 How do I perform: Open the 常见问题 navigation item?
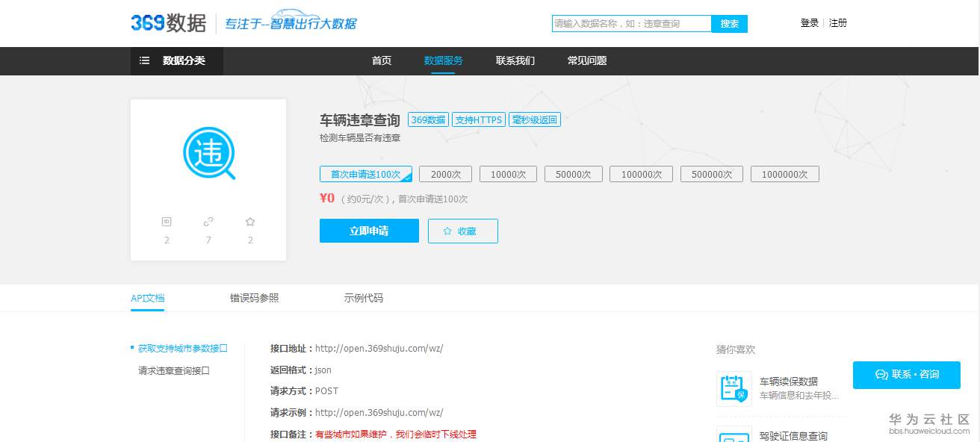click(587, 60)
